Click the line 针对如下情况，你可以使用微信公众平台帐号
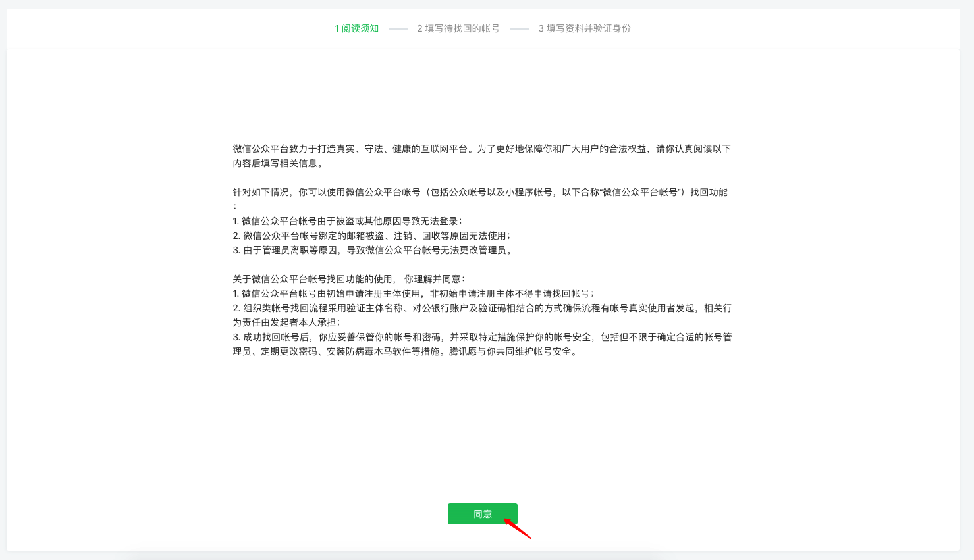 480,199
